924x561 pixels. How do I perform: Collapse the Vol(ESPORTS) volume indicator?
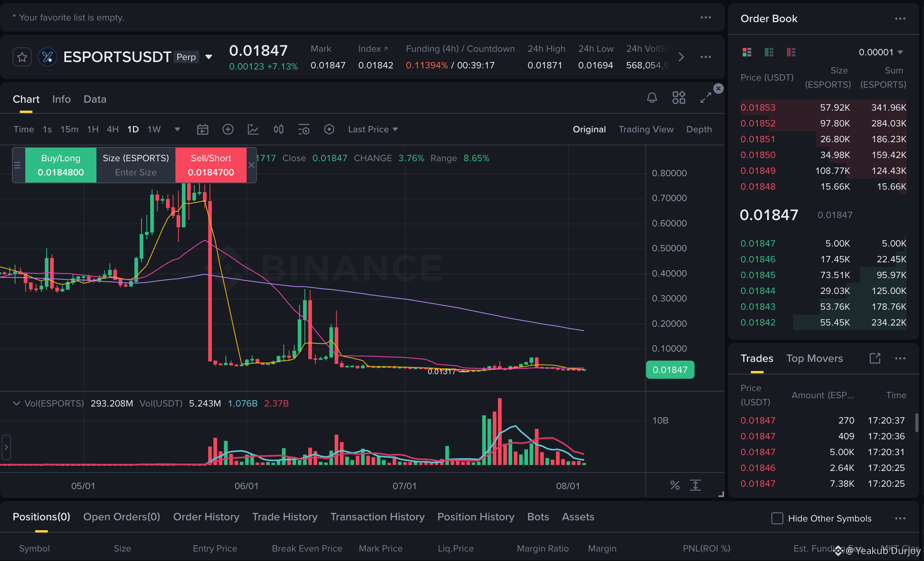17,403
